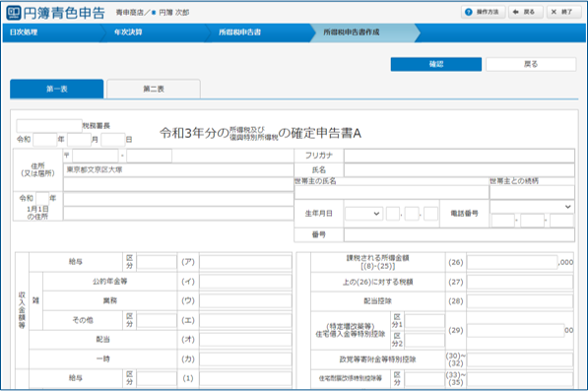
Task: Click the 政党等寄附金等特別控除 (30)~(32) field
Action: click(520, 359)
